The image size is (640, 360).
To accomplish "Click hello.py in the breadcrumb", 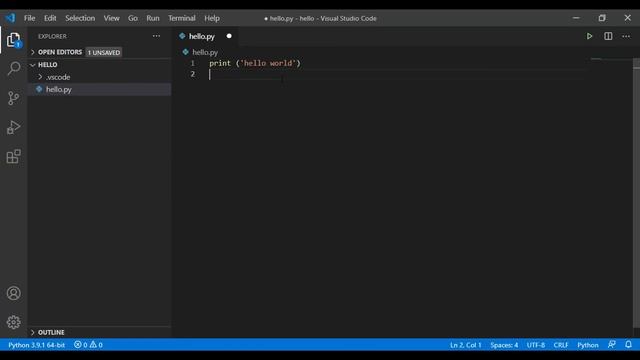I will pos(205,52).
